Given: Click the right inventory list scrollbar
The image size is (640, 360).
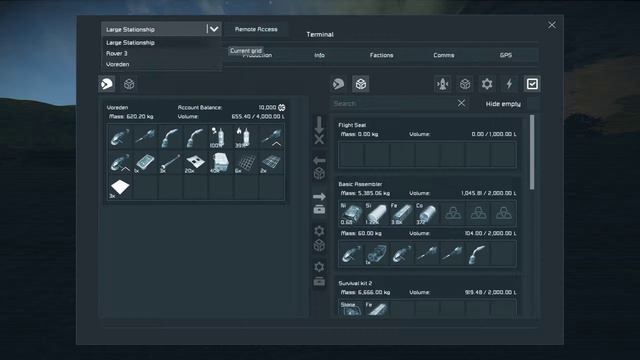Looking at the screenshot, I should point(532,152).
